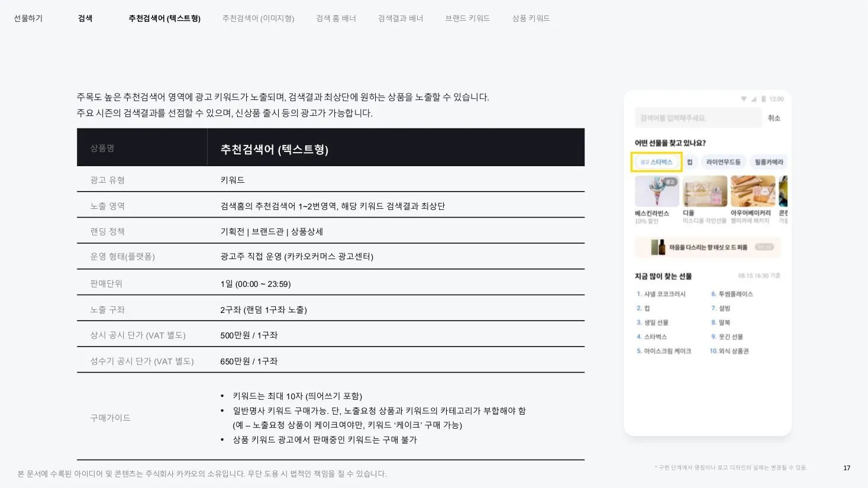
Task: Tap the 취소 cancel button
Action: 774,118
